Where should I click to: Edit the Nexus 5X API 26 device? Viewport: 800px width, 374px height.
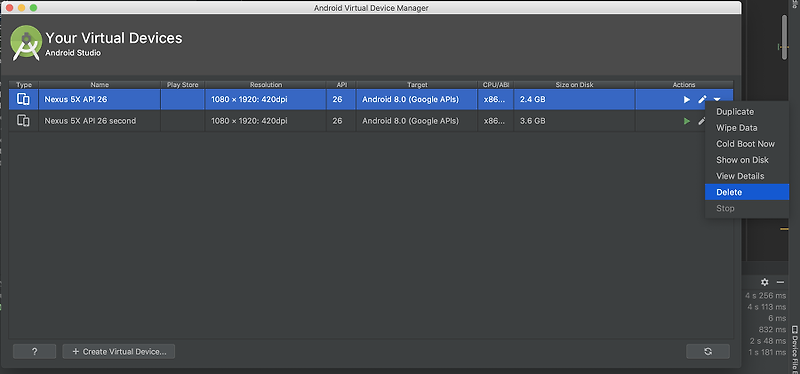(702, 99)
